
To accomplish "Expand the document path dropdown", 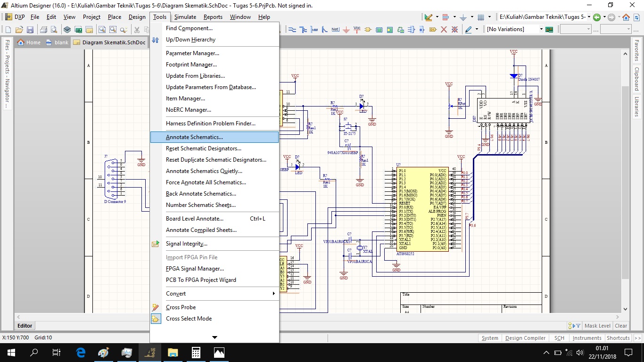I will point(589,17).
